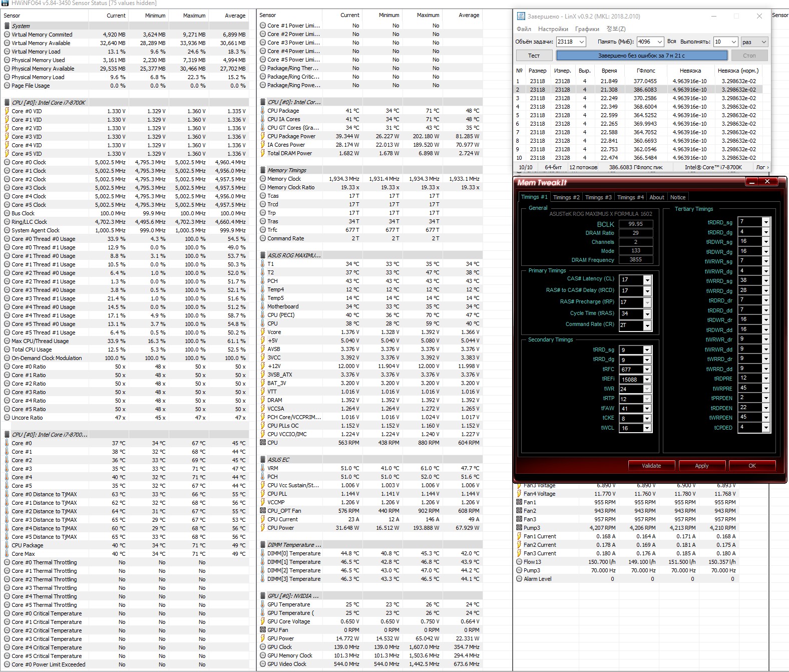
Task: Click the bolt icon beside CPU Current
Action: point(263,519)
